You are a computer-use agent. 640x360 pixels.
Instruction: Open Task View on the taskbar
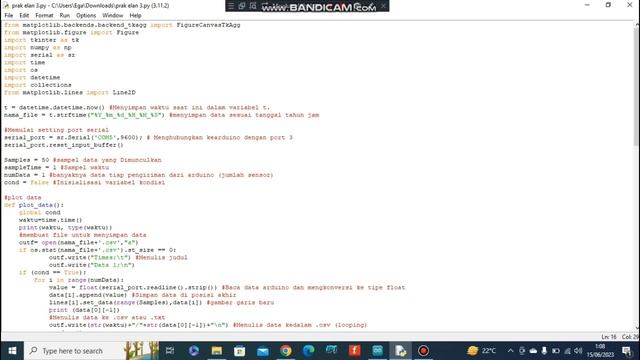[x=170, y=351]
